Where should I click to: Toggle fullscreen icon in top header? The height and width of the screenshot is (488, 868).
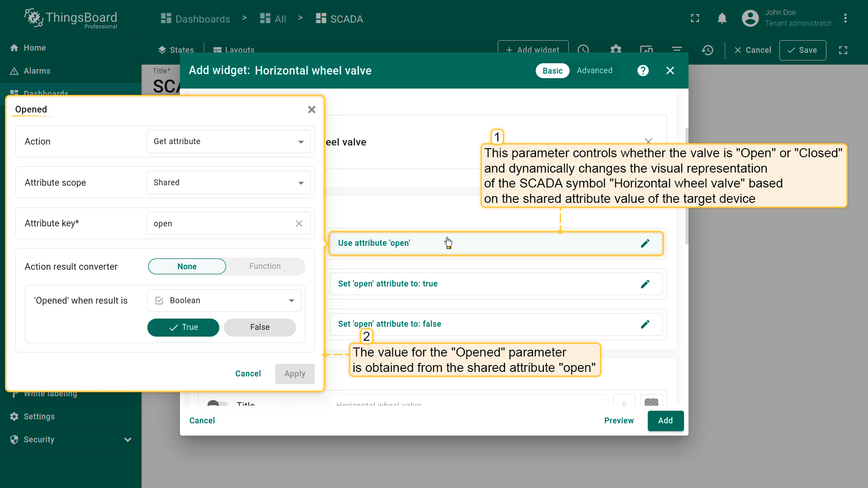point(695,19)
